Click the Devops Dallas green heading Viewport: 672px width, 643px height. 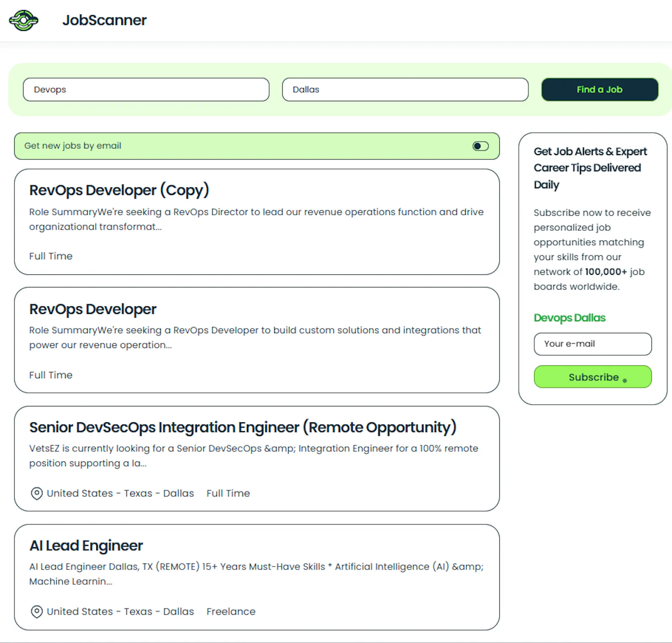[x=570, y=318]
